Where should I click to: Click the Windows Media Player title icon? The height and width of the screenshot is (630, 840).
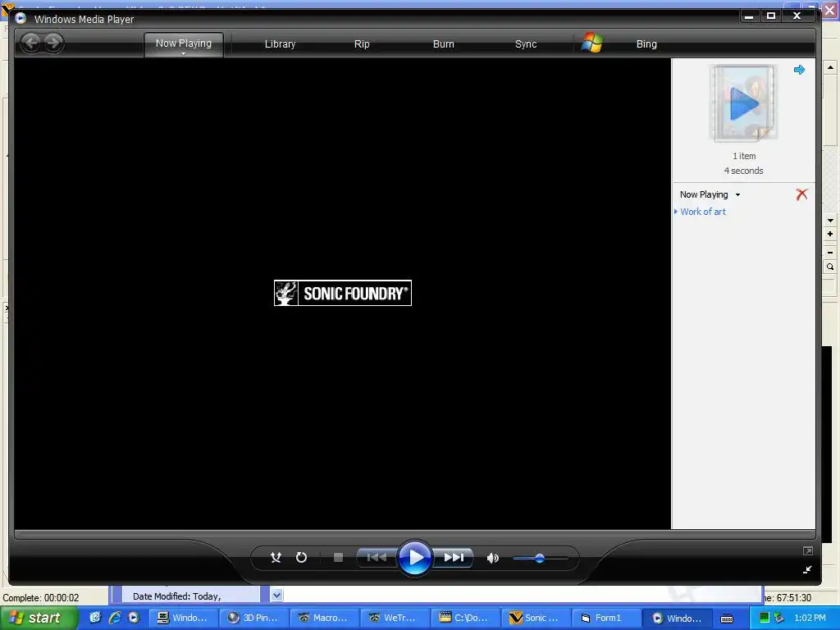[x=21, y=18]
